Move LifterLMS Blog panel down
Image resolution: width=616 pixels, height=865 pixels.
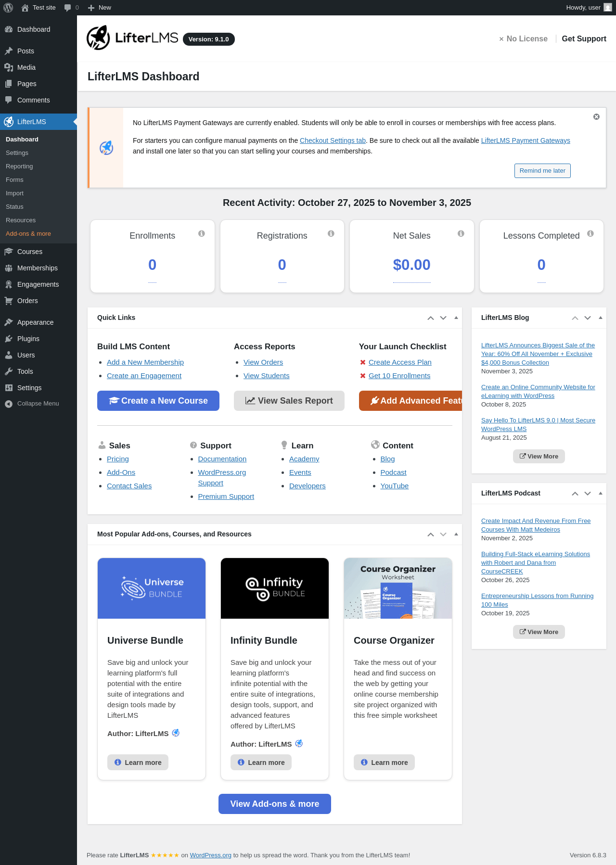[588, 318]
